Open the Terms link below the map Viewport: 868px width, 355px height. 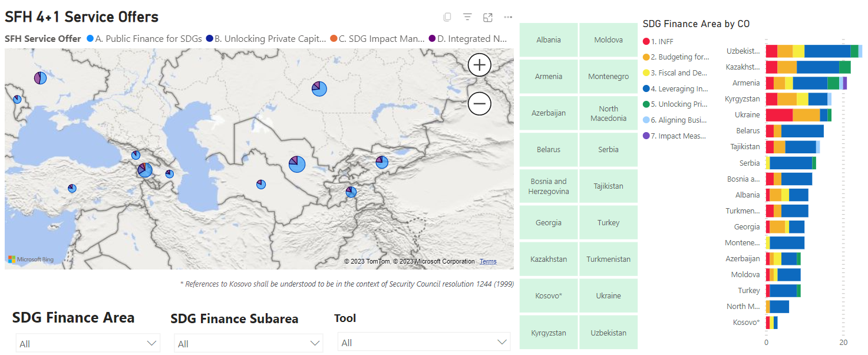click(487, 261)
